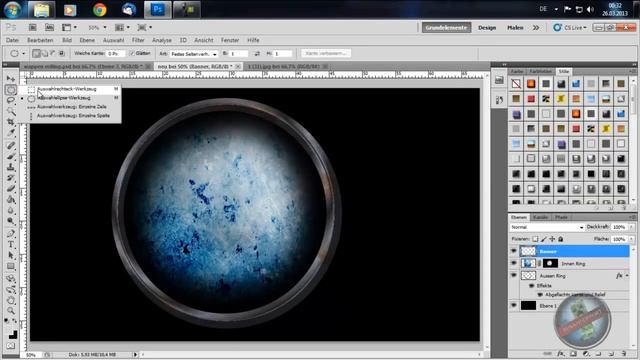
Task: Open CS Live button
Action: point(570,27)
